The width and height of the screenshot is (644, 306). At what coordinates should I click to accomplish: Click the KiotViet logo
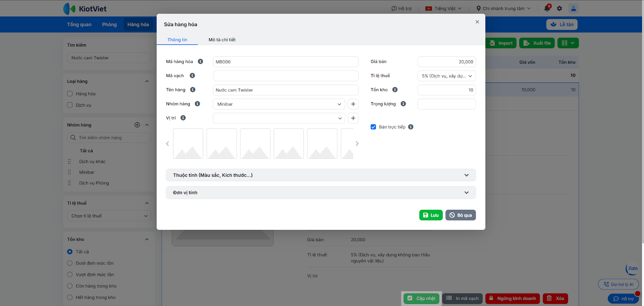tap(85, 8)
